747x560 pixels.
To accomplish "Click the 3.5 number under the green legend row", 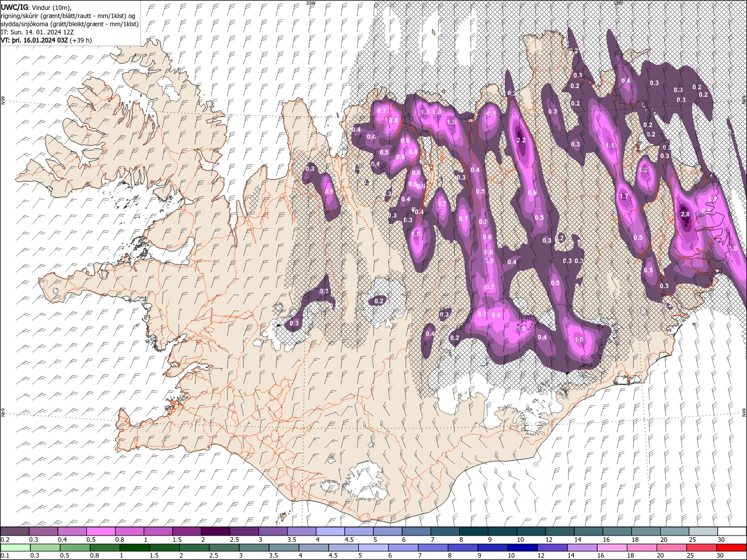I will coord(272,556).
